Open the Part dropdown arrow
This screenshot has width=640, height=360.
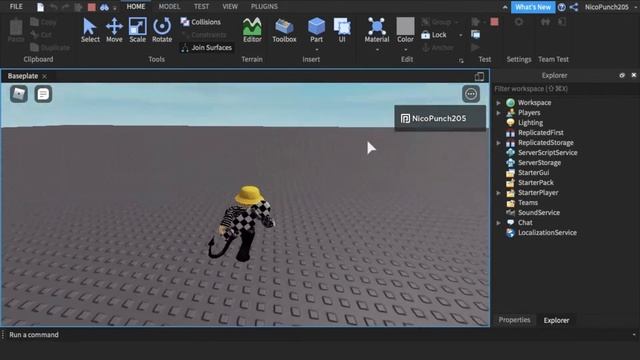point(316,50)
